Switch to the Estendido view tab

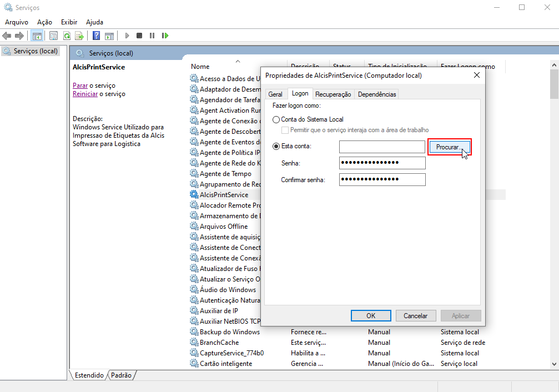(x=89, y=375)
